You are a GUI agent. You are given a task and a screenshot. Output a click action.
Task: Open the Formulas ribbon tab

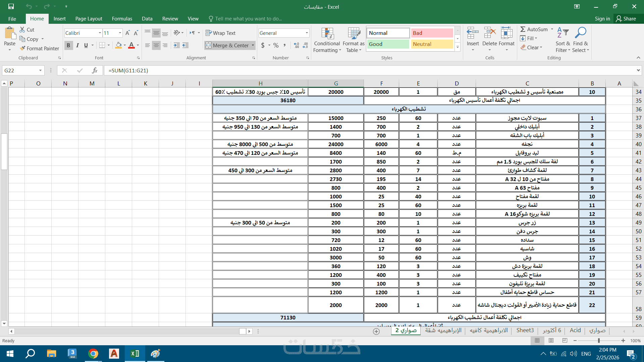(x=122, y=19)
